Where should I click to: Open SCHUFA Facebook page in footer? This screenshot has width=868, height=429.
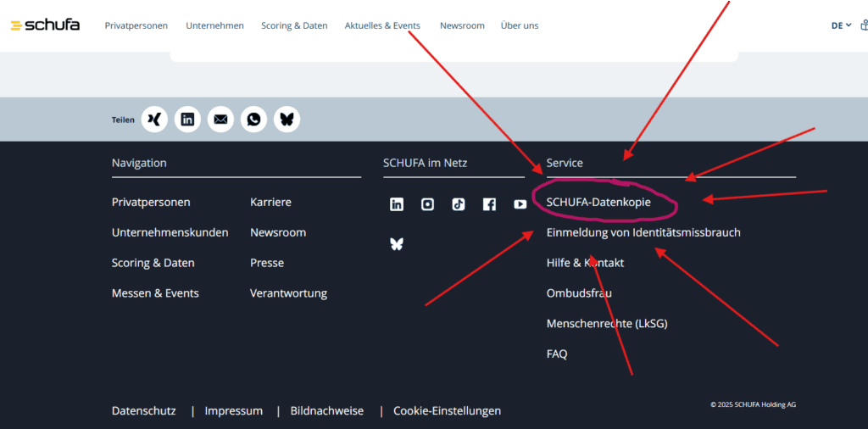[x=489, y=204]
